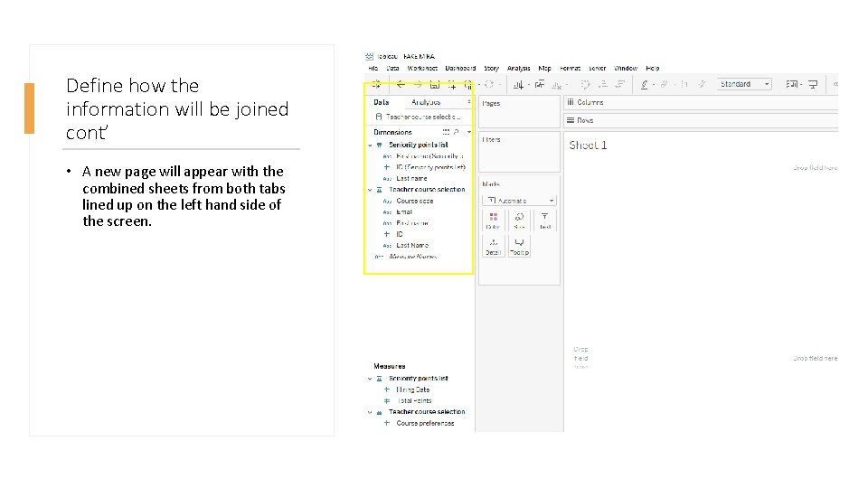The height and width of the screenshot is (488, 868).
Task: Open the Format menu
Action: [571, 69]
